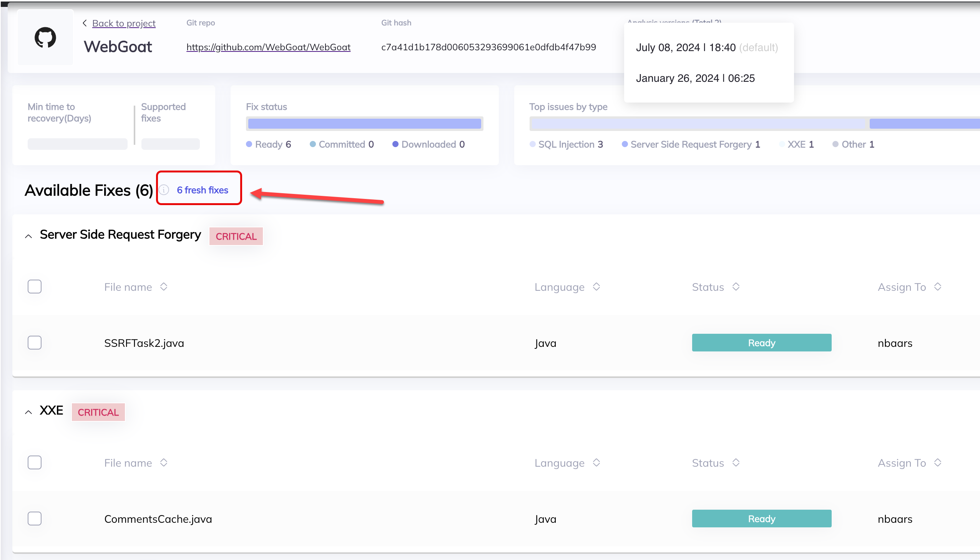The image size is (980, 560).
Task: Select January 26, 2024 06:25 analysis version
Action: click(x=695, y=78)
